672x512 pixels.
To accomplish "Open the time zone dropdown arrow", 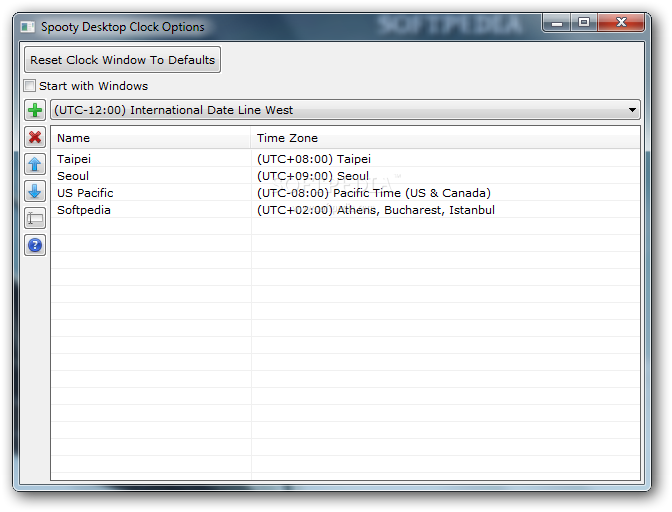I will [x=632, y=110].
